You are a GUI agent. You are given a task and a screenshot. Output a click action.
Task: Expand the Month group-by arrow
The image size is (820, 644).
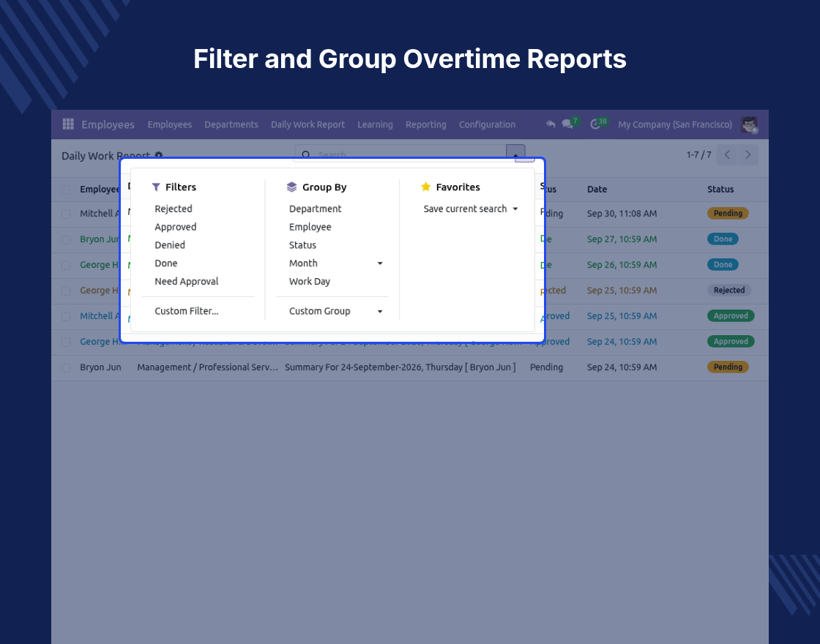point(380,263)
